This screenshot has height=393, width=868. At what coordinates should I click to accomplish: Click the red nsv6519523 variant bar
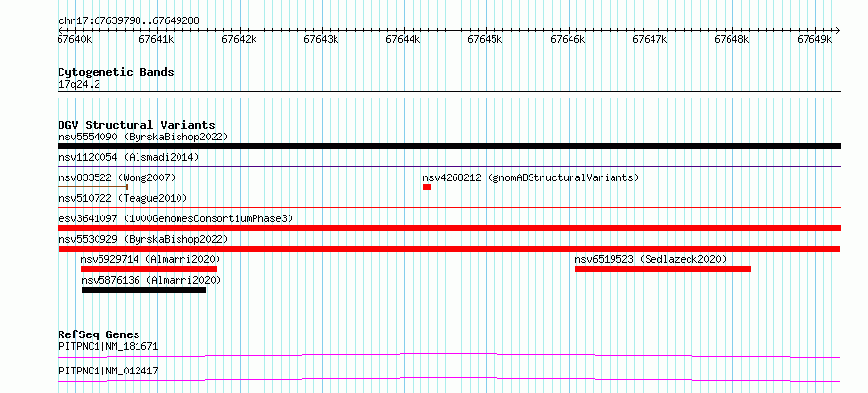[663, 269]
